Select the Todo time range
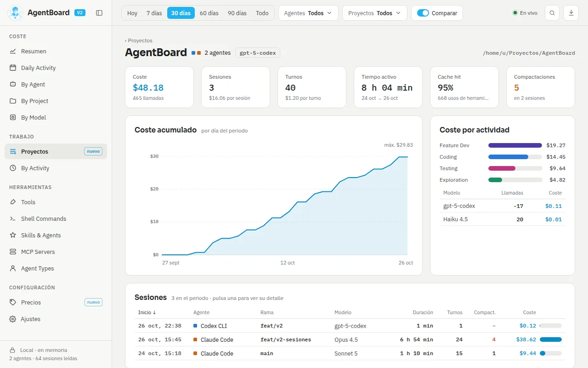This screenshot has width=588, height=368. (x=262, y=13)
